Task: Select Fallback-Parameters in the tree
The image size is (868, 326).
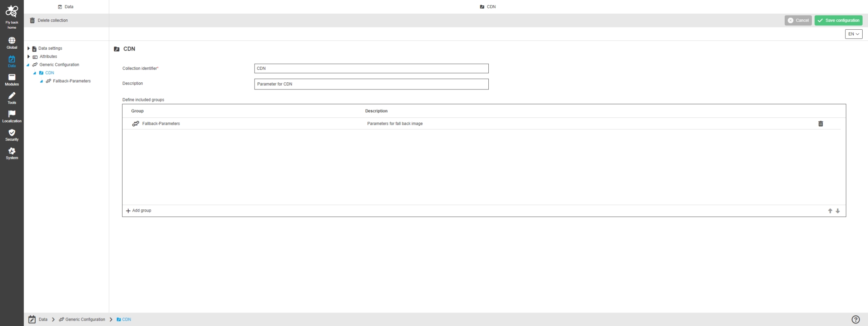Action: click(72, 81)
